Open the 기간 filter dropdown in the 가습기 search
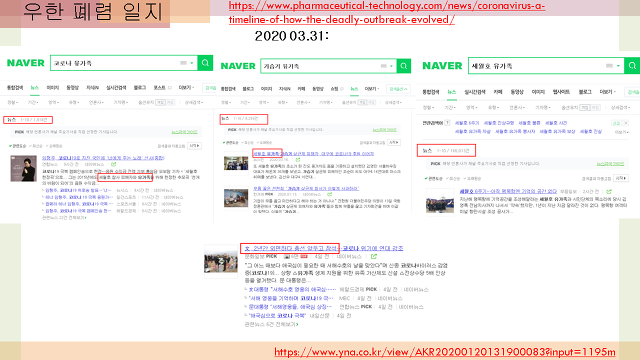The image size is (640, 360). pyautogui.click(x=244, y=102)
